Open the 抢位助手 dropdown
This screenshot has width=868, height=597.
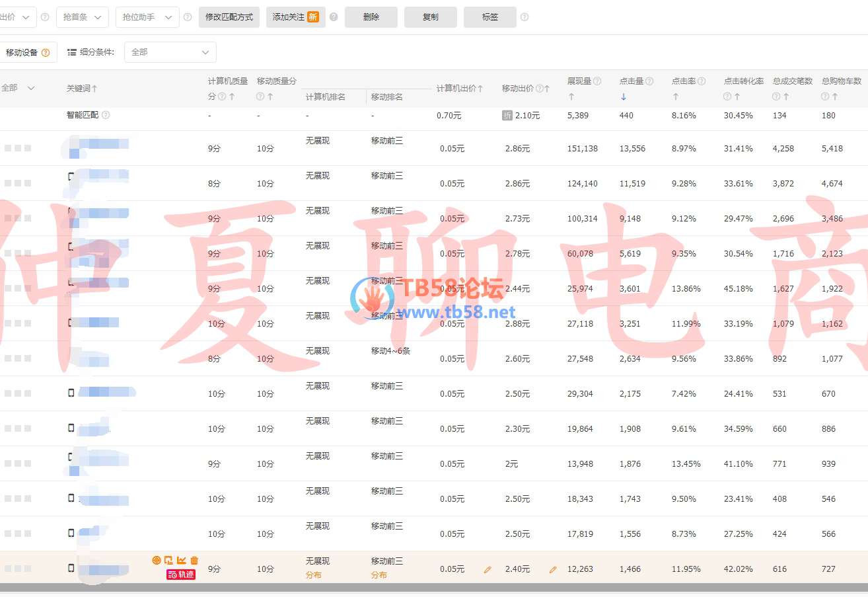point(147,17)
